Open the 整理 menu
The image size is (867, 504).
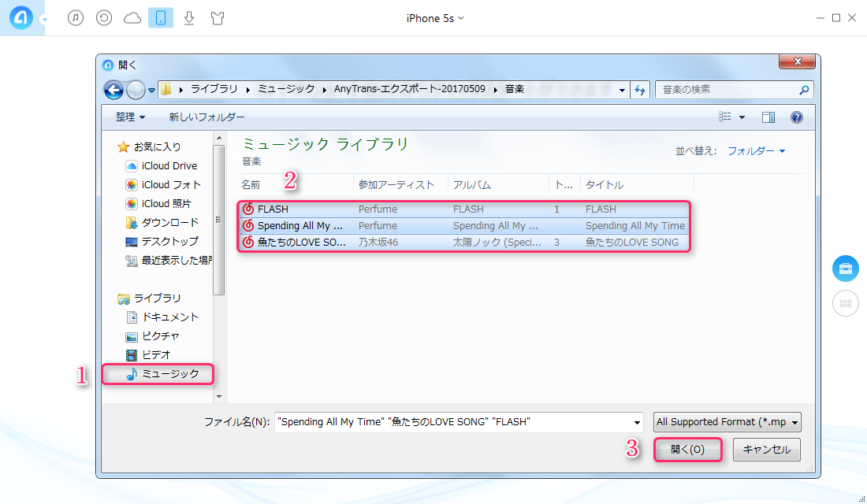(x=130, y=117)
